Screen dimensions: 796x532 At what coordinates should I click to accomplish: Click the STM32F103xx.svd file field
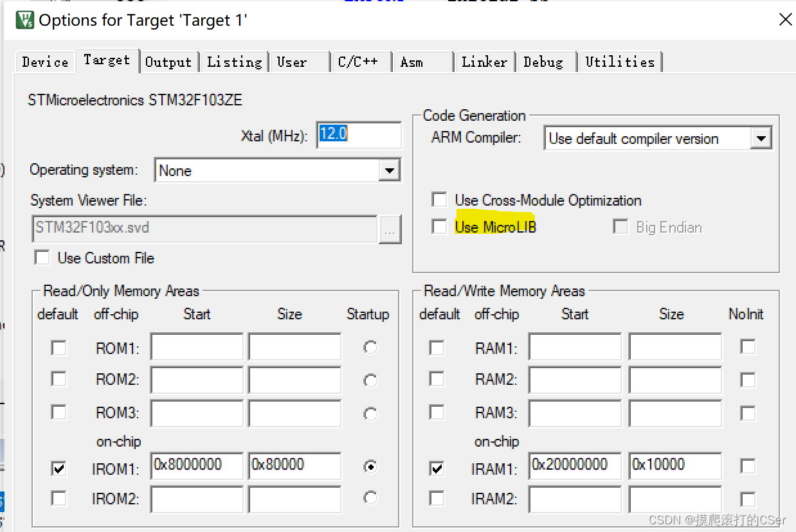(204, 229)
